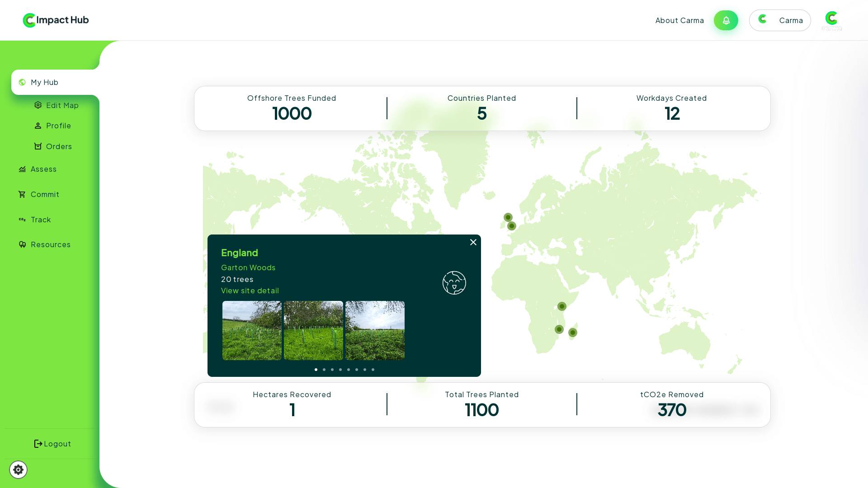Open first Garton Woods photo thumbnail
The height and width of the screenshot is (488, 868).
pyautogui.click(x=252, y=330)
